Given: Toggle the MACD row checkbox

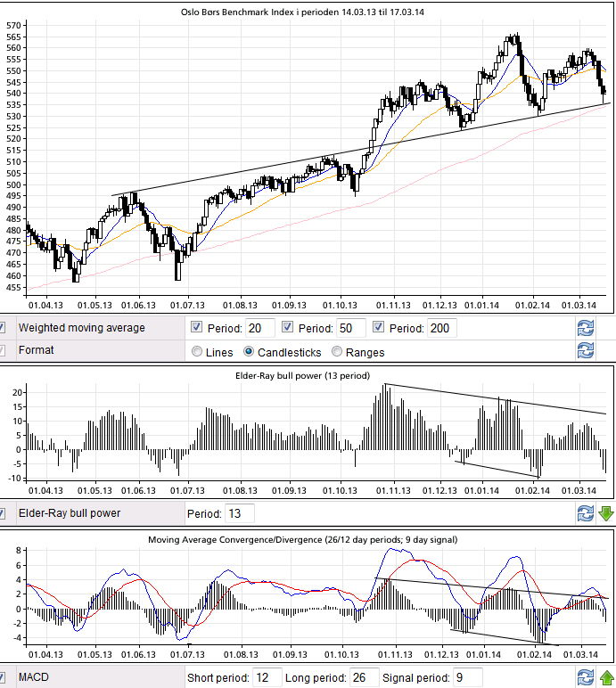Looking at the screenshot, I should click(x=3, y=678).
